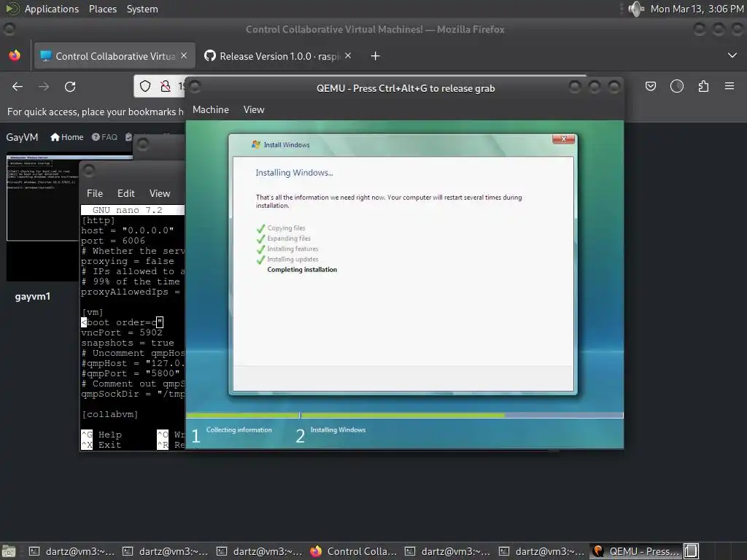Click the snapshots = true line in nano
Image resolution: width=747 pixels, height=560 pixels.
[x=127, y=343]
